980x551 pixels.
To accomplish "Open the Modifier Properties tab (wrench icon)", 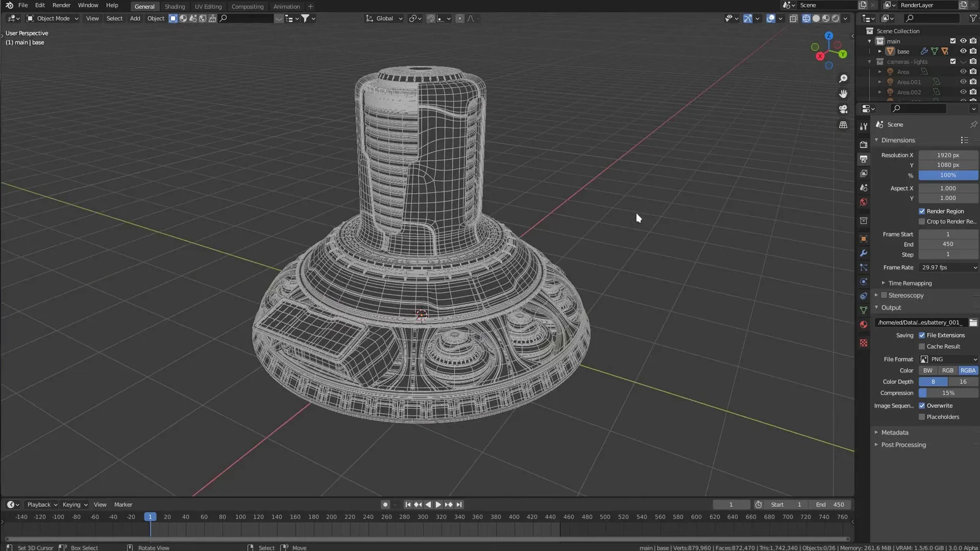I will tap(863, 254).
